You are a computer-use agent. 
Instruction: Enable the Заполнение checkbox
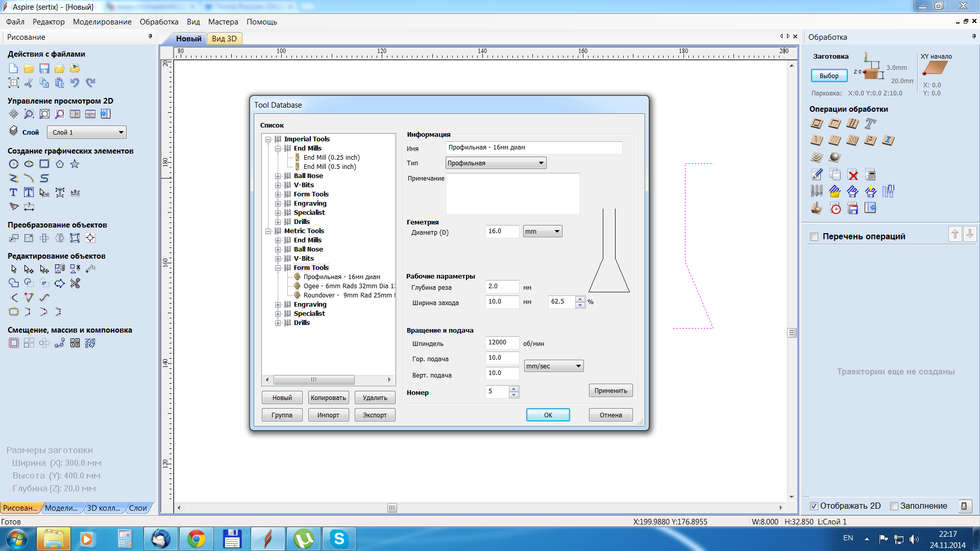[894, 506]
